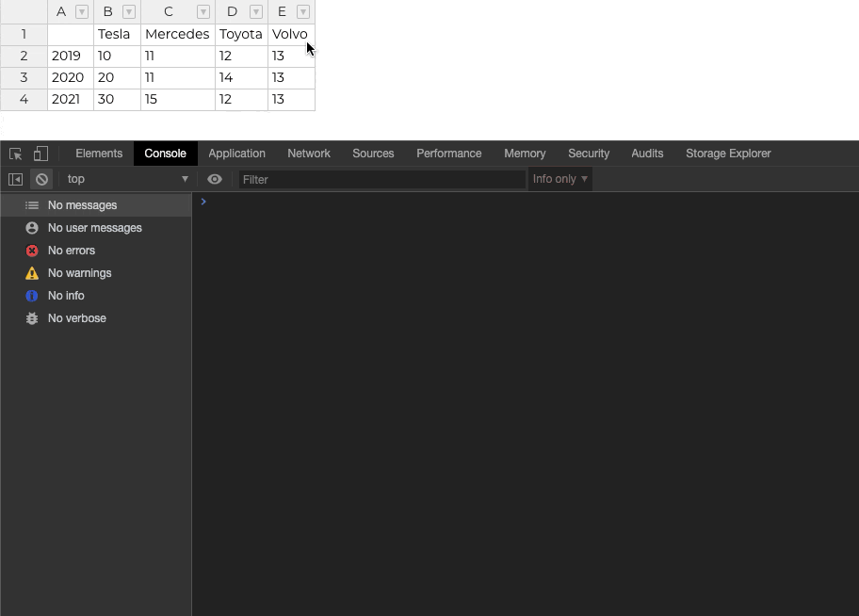Select the blue No info icon

(x=32, y=296)
